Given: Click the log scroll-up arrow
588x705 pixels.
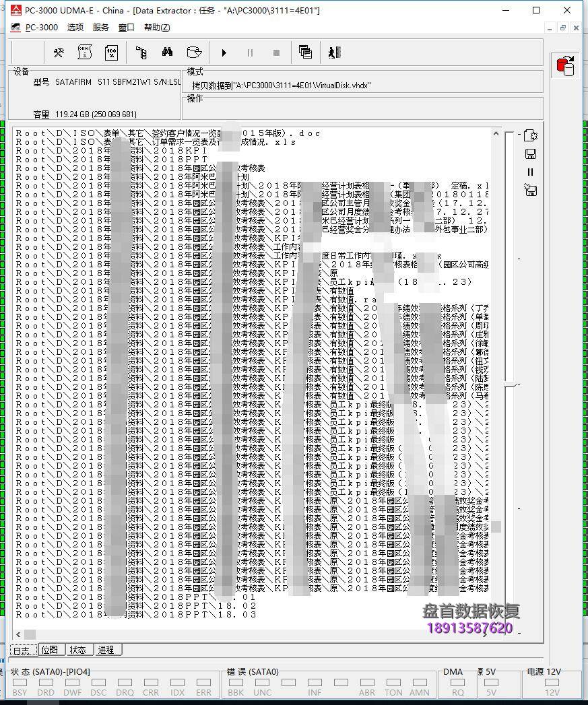Looking at the screenshot, I should [x=496, y=133].
